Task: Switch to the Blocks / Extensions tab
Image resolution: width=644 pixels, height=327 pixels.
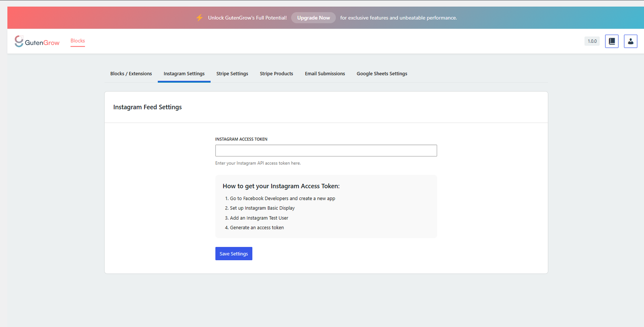Action: (131, 74)
